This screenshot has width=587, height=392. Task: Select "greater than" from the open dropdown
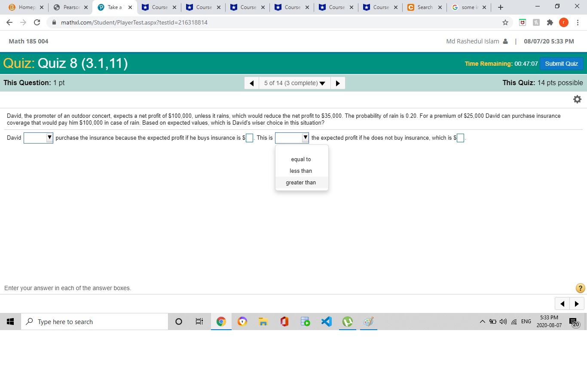(x=300, y=182)
